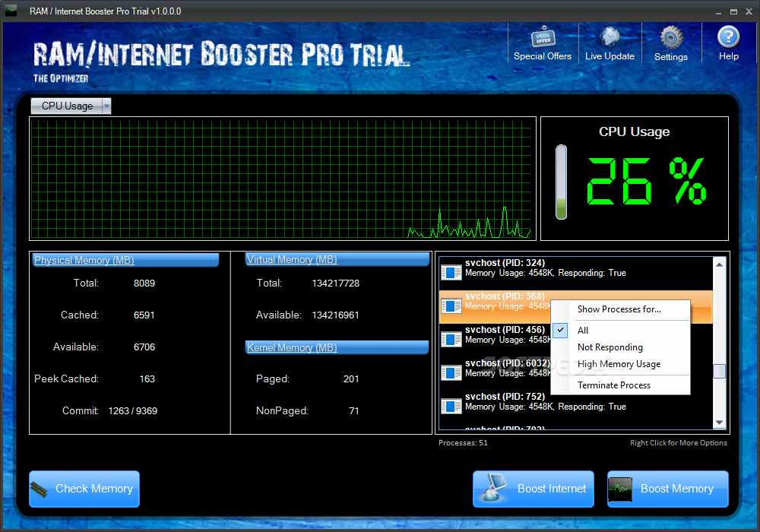Select process icon for svchost PID 456
760x532 pixels.
tap(451, 340)
